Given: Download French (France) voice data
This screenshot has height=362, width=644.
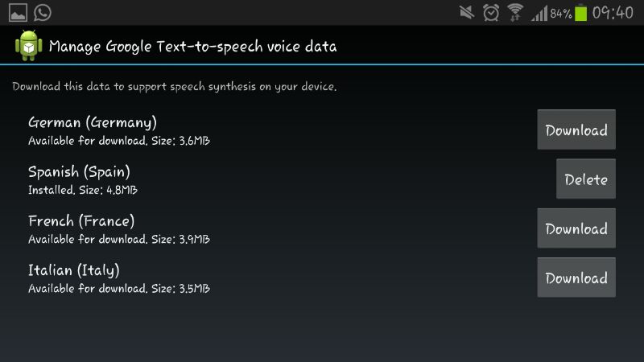Looking at the screenshot, I should (x=576, y=228).
